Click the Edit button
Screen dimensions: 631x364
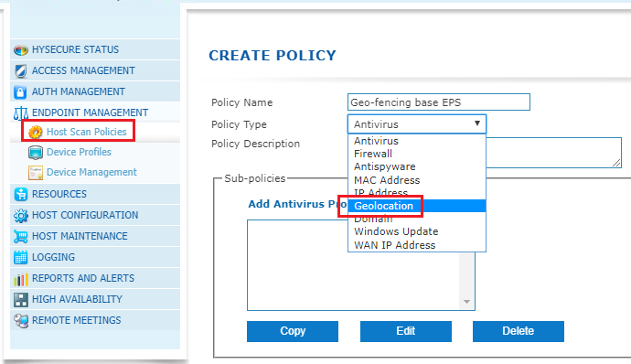406,331
